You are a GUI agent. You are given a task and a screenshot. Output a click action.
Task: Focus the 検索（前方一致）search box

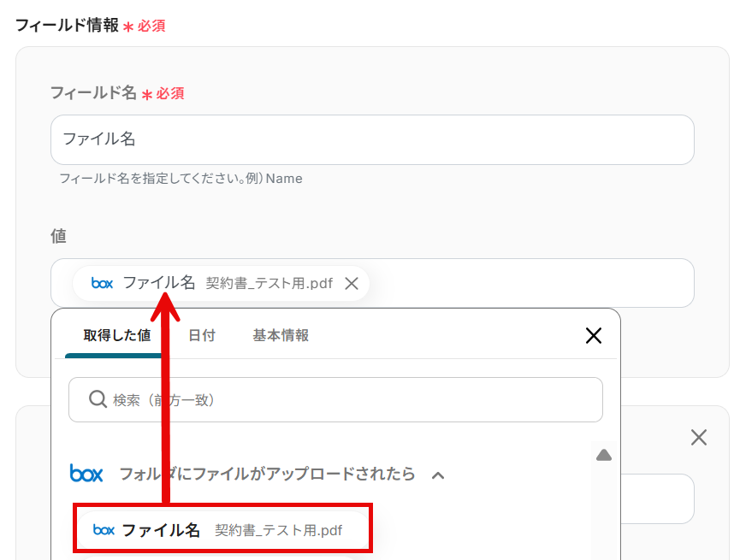[335, 400]
